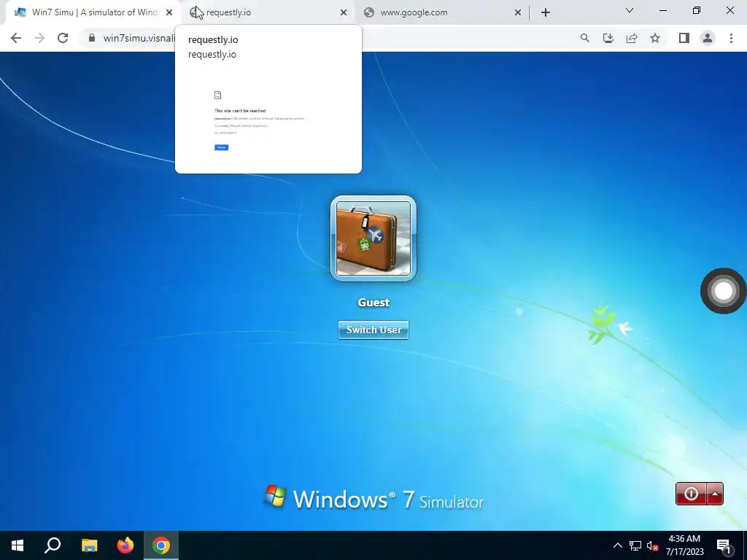
Task: Switch to the requestly.io tab
Action: pyautogui.click(x=268, y=12)
